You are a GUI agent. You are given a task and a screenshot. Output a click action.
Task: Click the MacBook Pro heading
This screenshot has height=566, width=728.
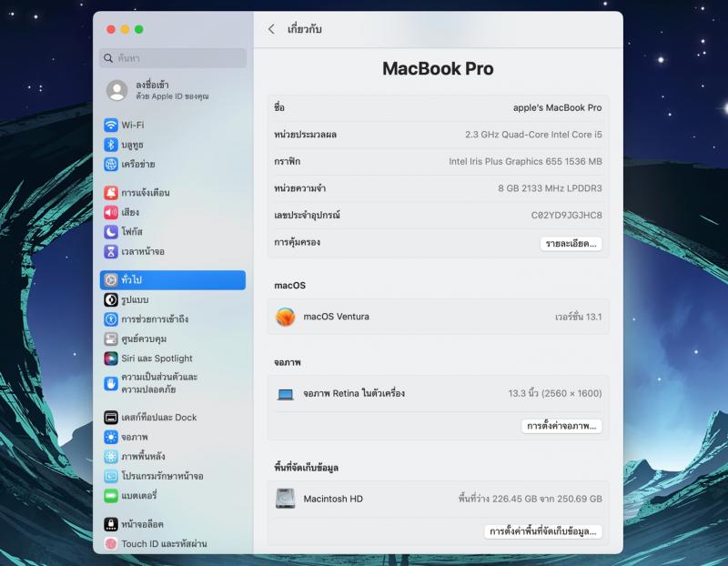tap(438, 69)
